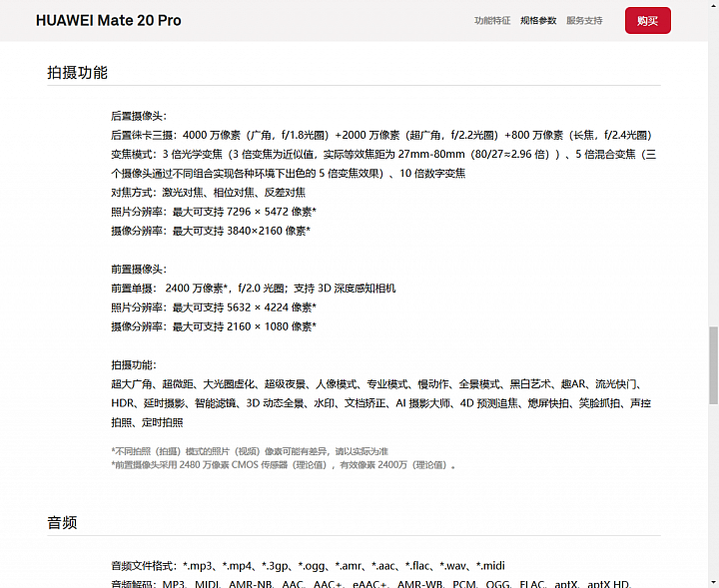
Task: Click the line starting 超大广角、超微距
Action: pos(377,384)
